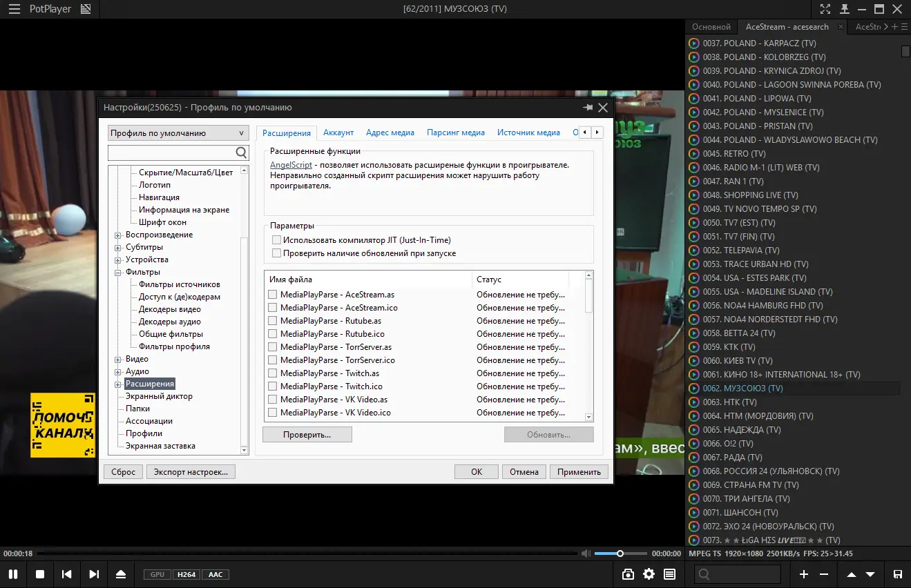Open the profile dropdown 'Профиль по умолчанию'

pyautogui.click(x=178, y=132)
